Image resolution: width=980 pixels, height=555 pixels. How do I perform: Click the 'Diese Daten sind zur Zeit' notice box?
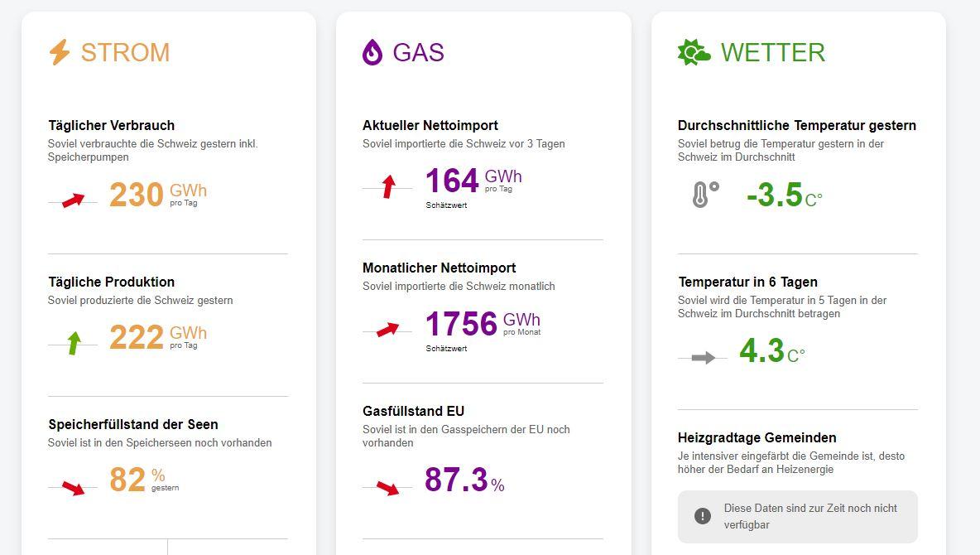(798, 516)
